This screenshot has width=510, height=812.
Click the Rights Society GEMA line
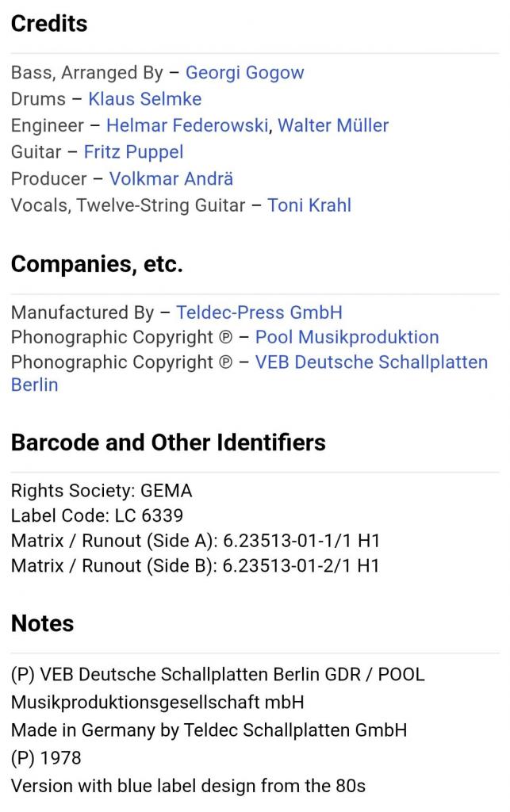(102, 491)
